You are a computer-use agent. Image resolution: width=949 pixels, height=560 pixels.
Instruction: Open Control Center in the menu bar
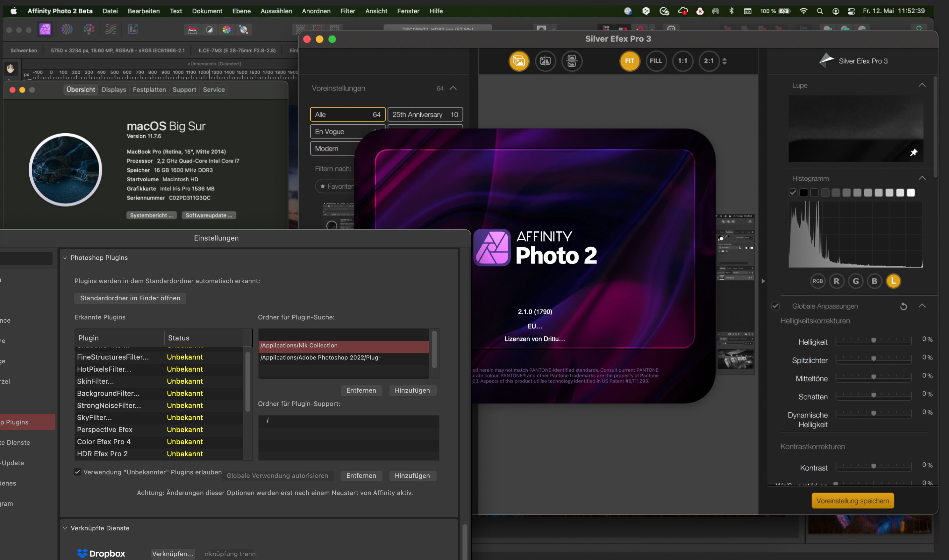851,11
